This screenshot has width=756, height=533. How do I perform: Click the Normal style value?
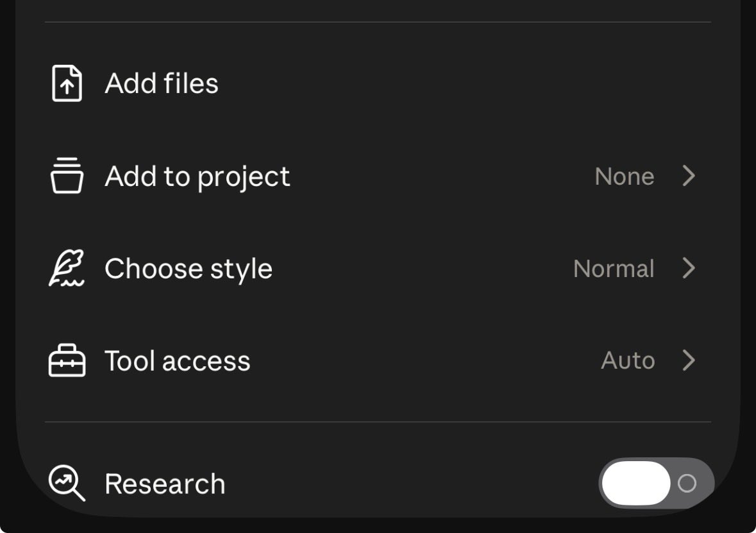pyautogui.click(x=614, y=268)
